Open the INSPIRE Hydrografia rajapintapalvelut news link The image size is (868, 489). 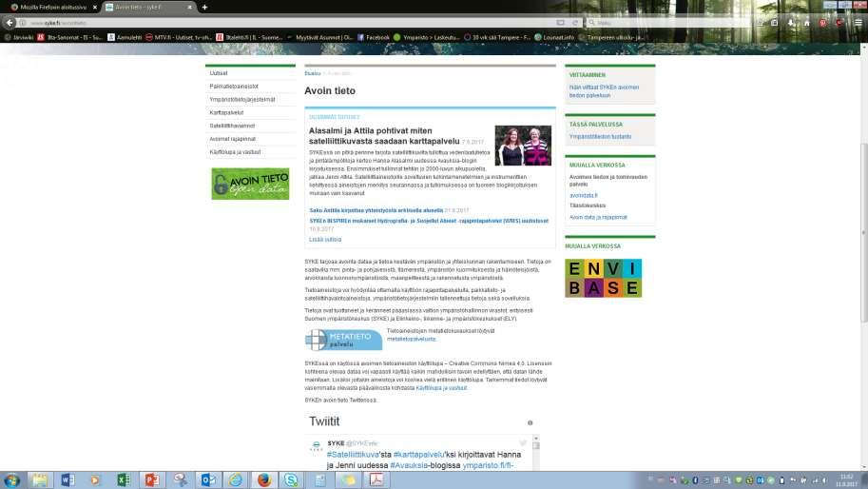pos(429,221)
